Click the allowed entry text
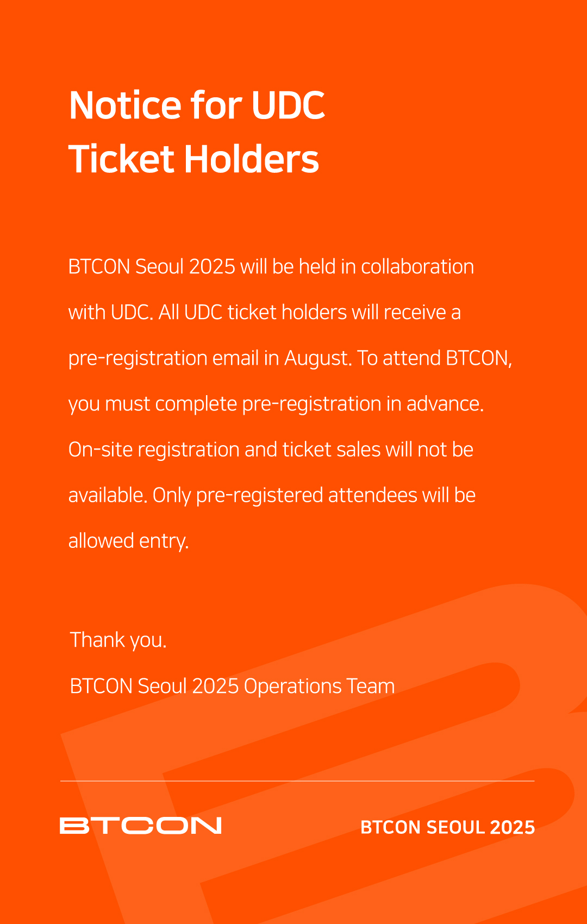587x924 pixels. [129, 541]
